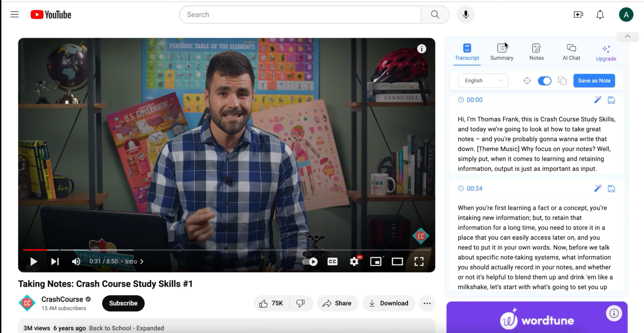Open the more actions menu

tap(427, 303)
